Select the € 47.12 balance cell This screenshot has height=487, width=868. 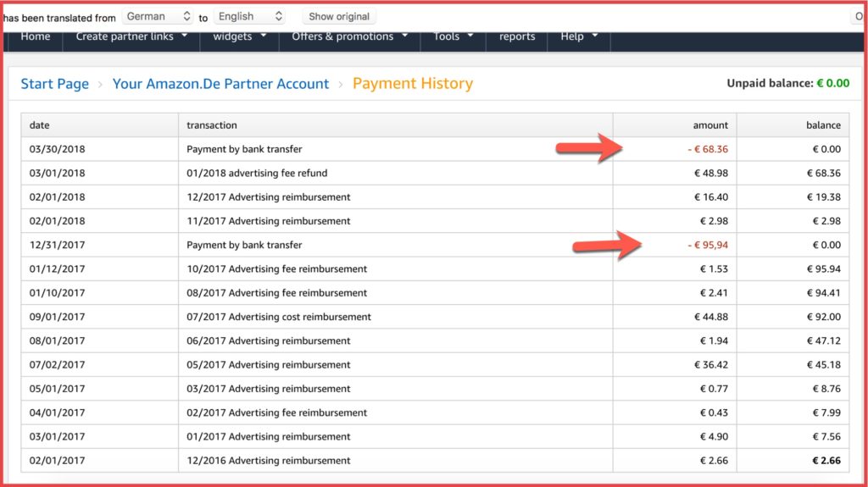(x=793, y=340)
